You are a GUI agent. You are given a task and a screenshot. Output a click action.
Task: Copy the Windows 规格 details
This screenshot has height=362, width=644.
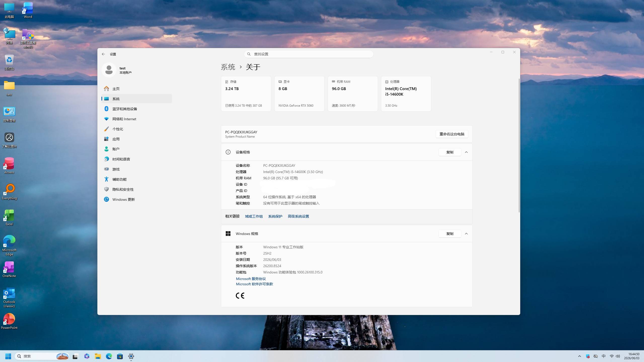point(450,234)
